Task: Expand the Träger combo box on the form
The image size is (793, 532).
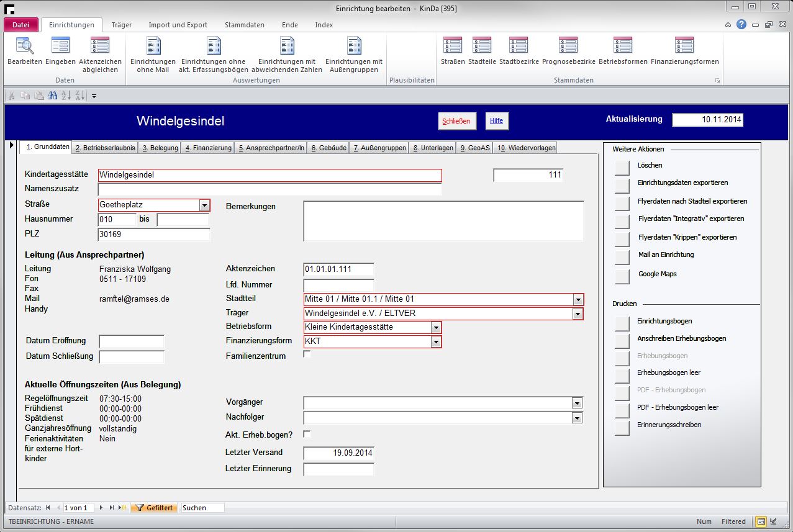Action: [x=578, y=314]
